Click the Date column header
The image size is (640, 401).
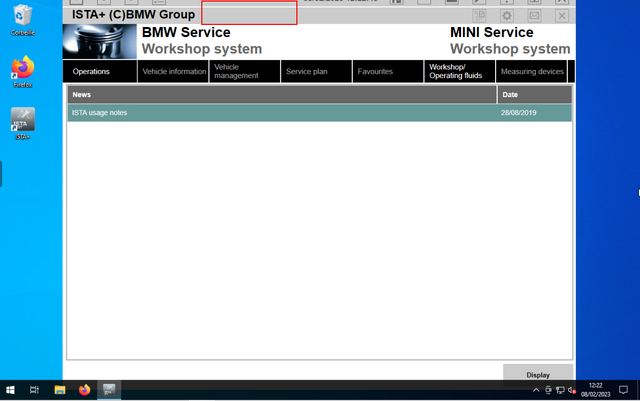click(x=535, y=94)
